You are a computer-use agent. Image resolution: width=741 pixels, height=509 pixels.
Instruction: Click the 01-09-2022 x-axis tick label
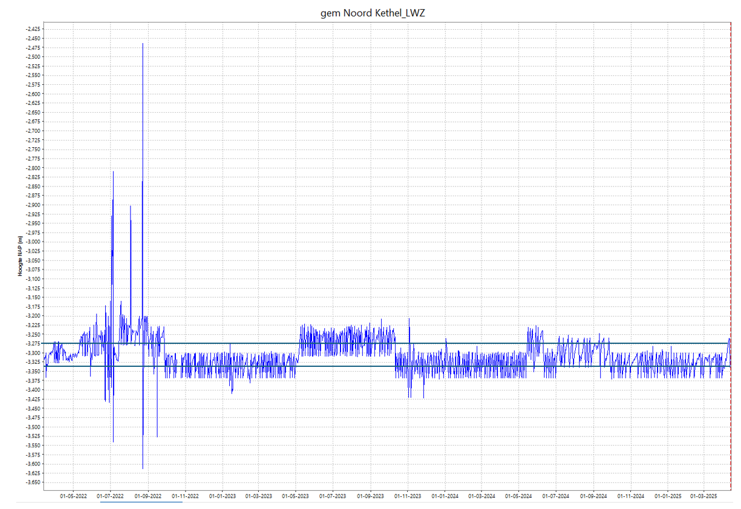pos(148,495)
